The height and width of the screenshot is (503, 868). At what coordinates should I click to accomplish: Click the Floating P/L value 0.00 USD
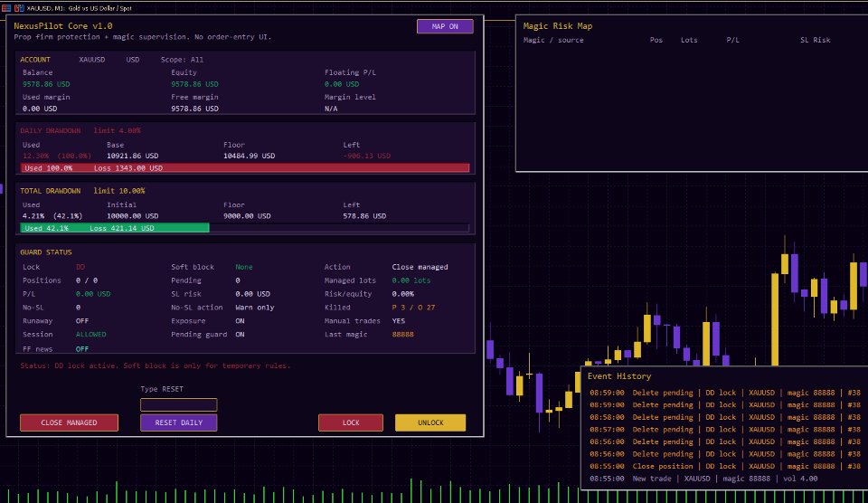point(342,84)
